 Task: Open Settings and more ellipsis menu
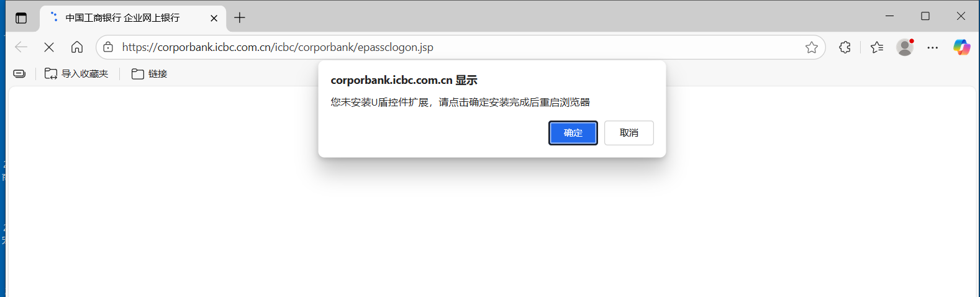point(933,47)
